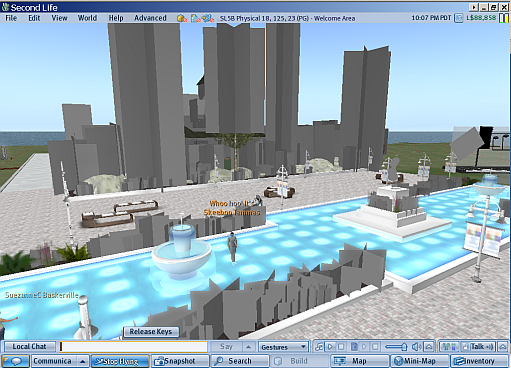
Task: Toggle Stop Flying mode
Action: tap(120, 361)
